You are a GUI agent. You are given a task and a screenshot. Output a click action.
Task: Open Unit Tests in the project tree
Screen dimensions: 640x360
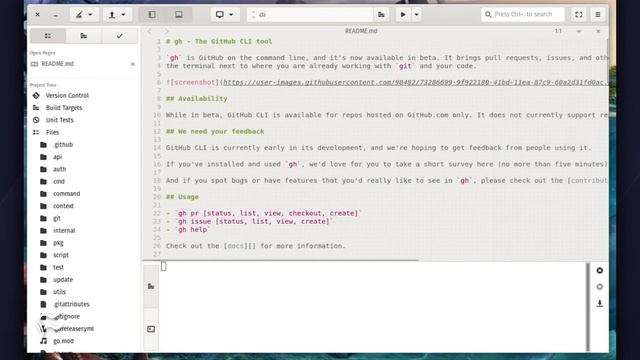pos(60,120)
